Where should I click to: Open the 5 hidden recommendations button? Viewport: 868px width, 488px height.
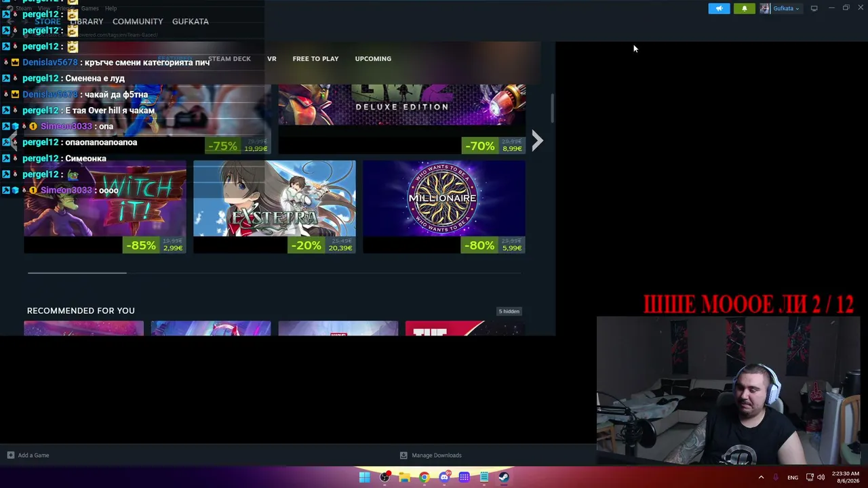tap(509, 311)
